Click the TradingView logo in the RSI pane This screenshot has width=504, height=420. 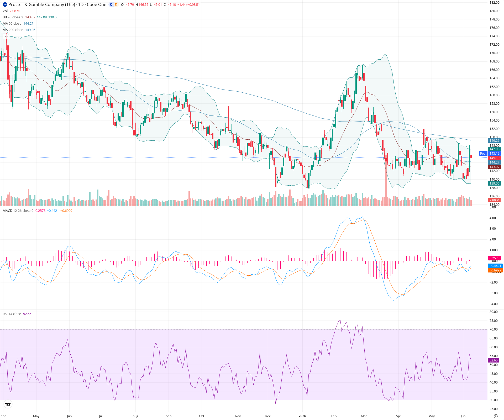coord(8,404)
